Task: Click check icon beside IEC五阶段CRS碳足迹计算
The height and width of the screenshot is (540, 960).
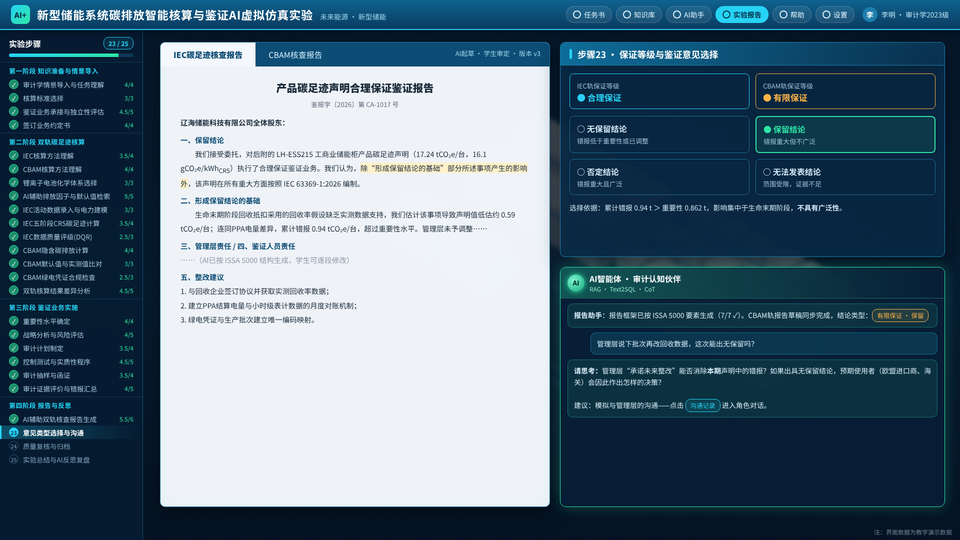Action: (x=13, y=223)
